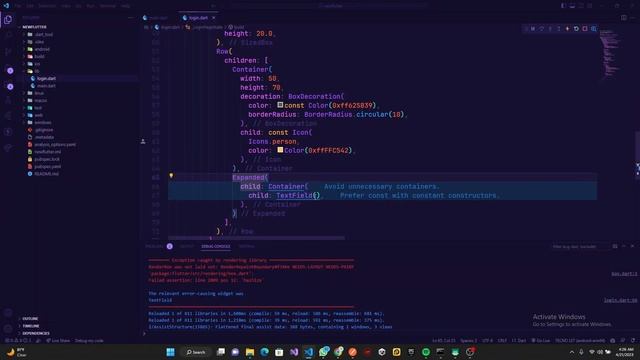Open File Explorer from the taskbar
Screen dimensions: 640x360
click(250, 352)
